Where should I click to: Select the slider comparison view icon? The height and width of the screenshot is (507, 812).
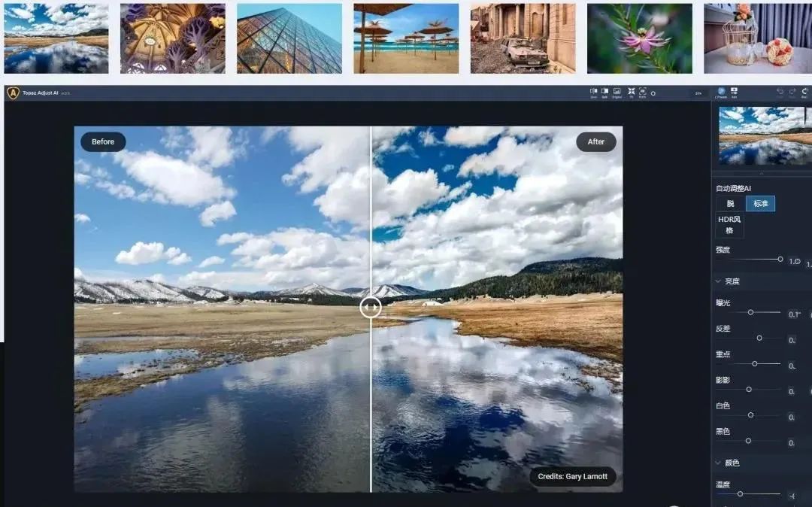pyautogui.click(x=593, y=93)
